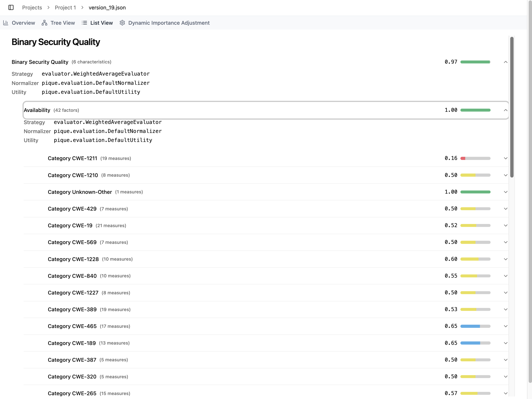Collapse the Availability section chevron
Image resolution: width=532 pixels, height=399 pixels.
pyautogui.click(x=505, y=110)
